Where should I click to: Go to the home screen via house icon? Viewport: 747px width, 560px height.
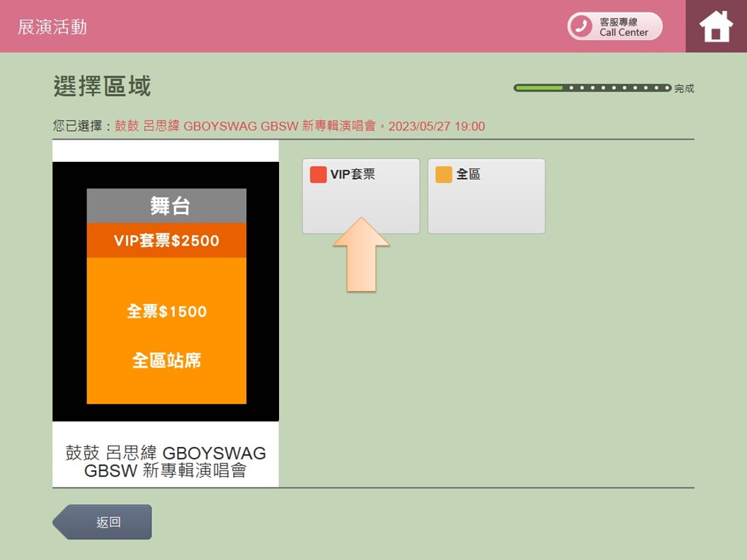point(715,27)
